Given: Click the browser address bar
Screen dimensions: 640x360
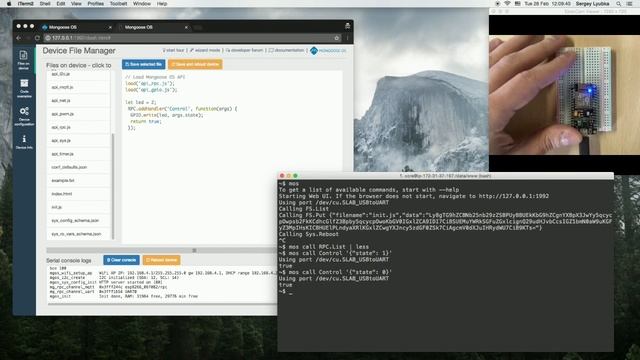Looking at the screenshot, I should pyautogui.click(x=192, y=38).
